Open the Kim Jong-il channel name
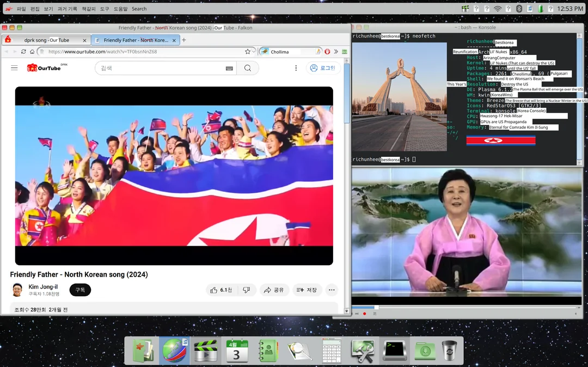588x367 pixels. [43, 287]
